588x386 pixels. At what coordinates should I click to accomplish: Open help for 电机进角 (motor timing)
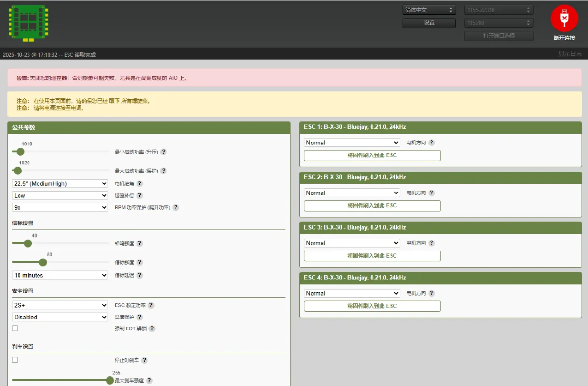140,183
